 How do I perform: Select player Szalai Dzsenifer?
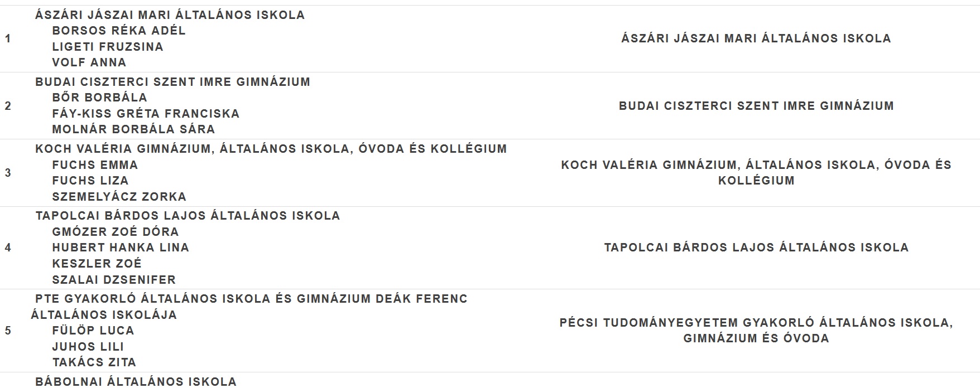(114, 280)
